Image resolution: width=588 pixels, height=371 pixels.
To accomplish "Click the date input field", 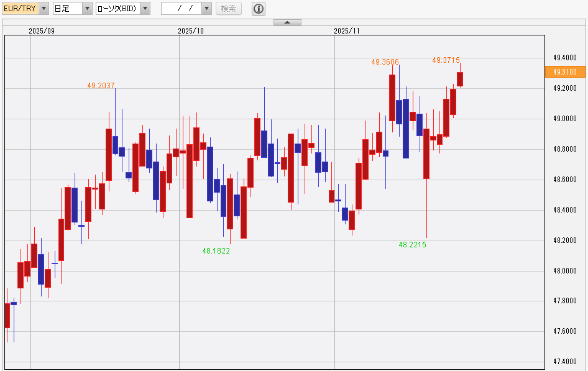I will click(x=181, y=8).
